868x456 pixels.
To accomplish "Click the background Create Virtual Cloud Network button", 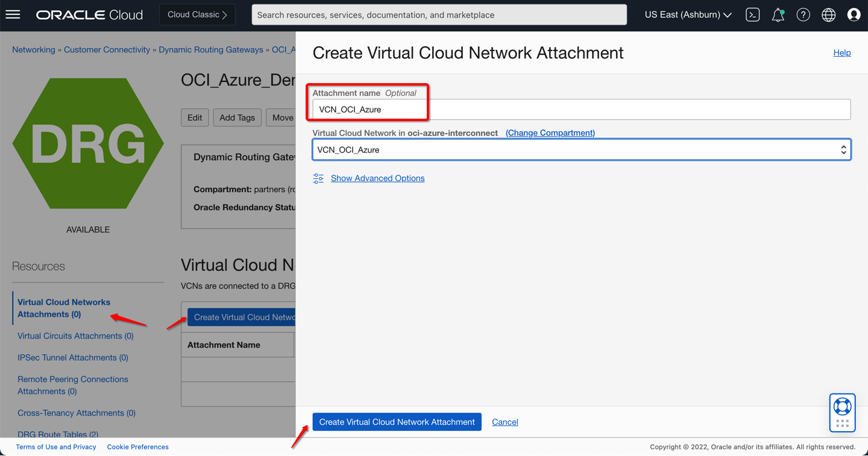I will (241, 317).
